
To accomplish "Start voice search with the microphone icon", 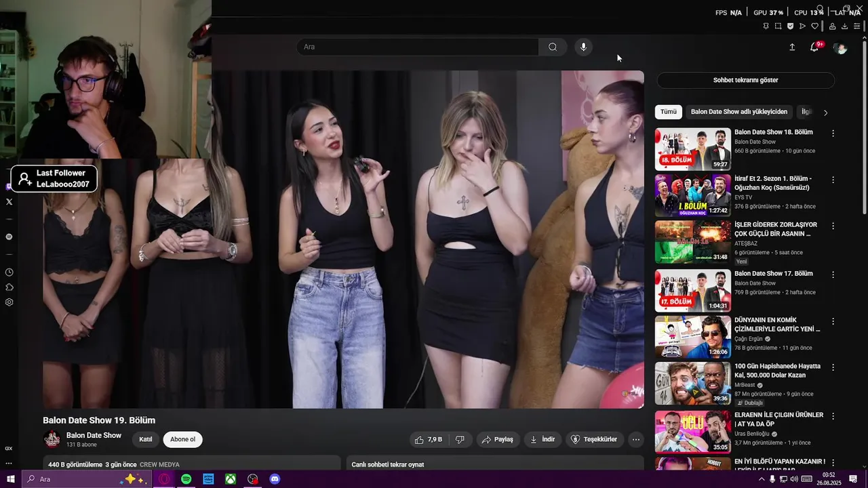I will pyautogui.click(x=583, y=47).
